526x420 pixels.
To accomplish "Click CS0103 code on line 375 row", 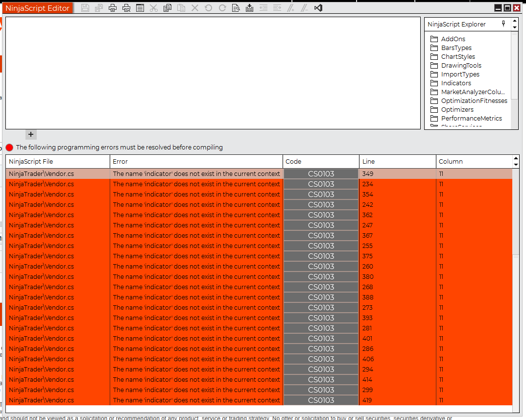I will coord(321,256).
